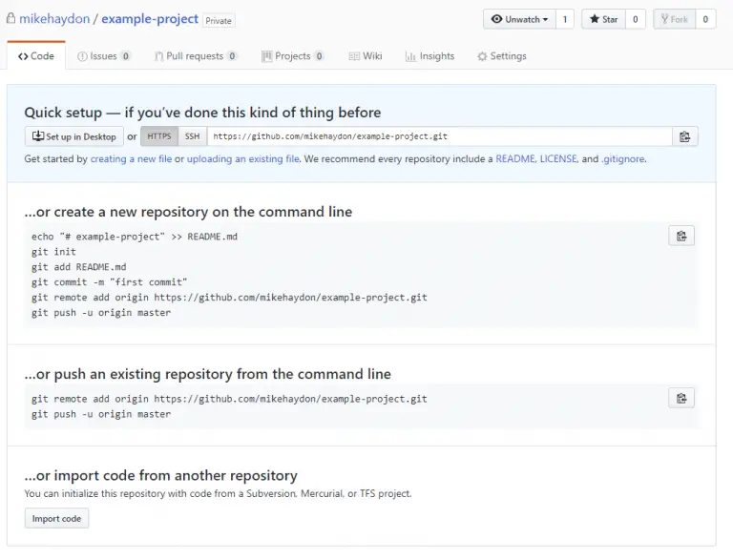This screenshot has width=733, height=560.
Task: Click the watchers count beside Unwatch
Action: (565, 19)
